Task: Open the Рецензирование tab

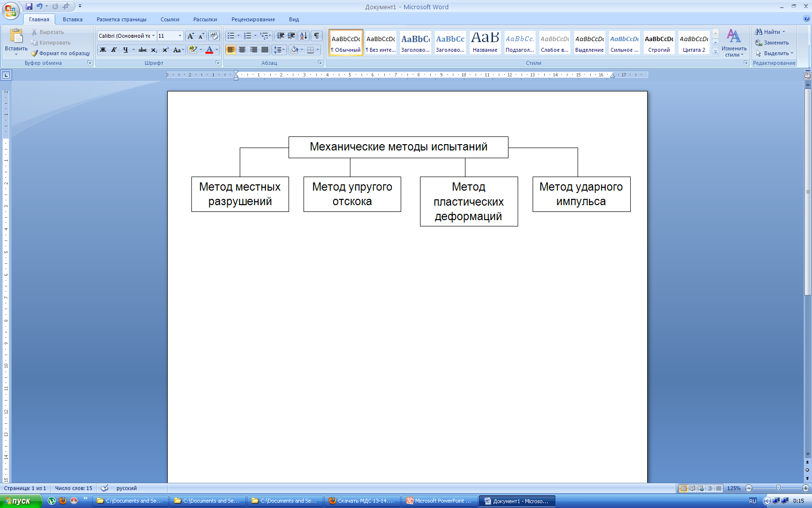Action: pyautogui.click(x=253, y=19)
